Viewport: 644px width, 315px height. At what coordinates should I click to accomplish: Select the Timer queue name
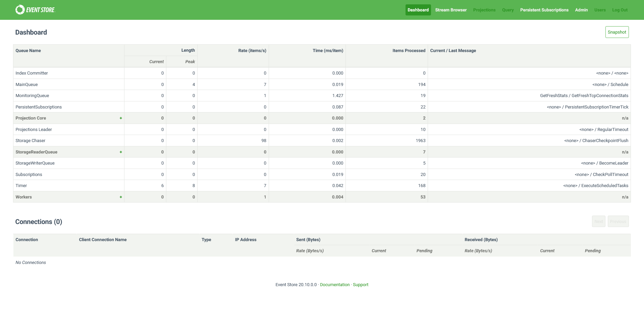pyautogui.click(x=21, y=186)
